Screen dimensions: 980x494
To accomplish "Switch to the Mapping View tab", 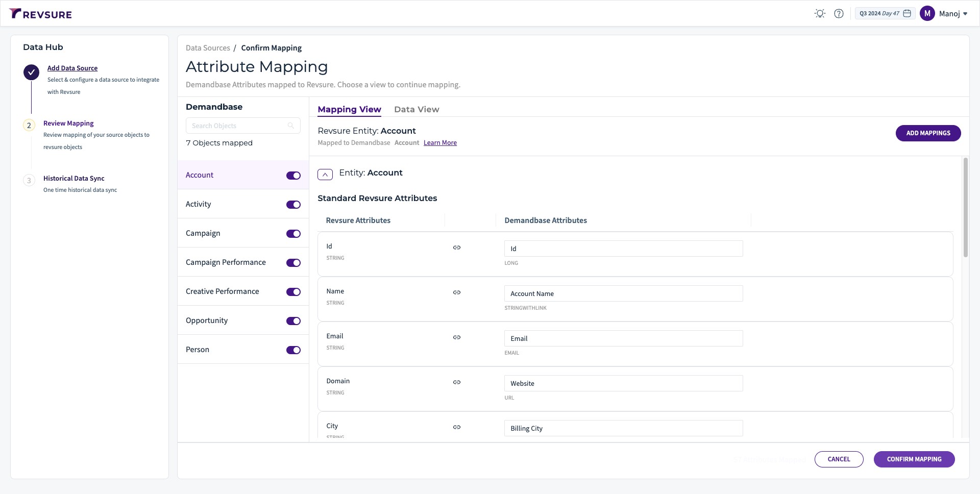I will tap(349, 109).
